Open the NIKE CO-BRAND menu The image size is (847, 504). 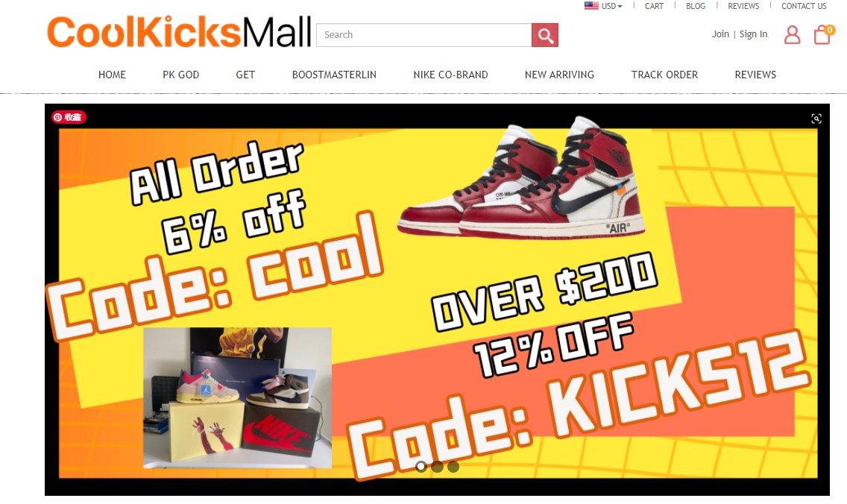pos(450,75)
